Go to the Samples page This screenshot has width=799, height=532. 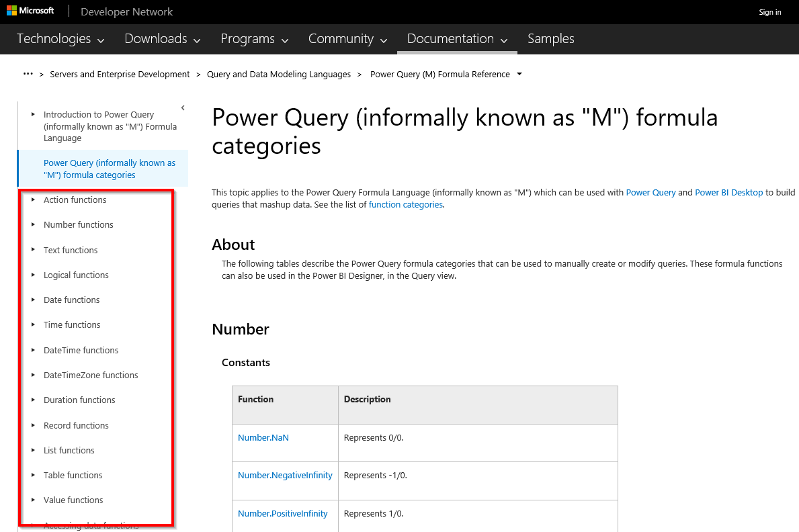(x=550, y=39)
